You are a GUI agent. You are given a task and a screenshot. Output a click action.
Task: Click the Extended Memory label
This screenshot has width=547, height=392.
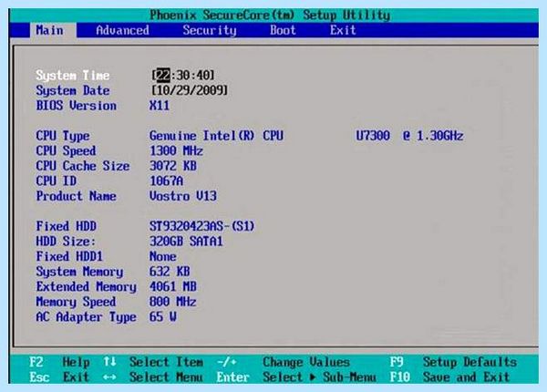point(87,286)
